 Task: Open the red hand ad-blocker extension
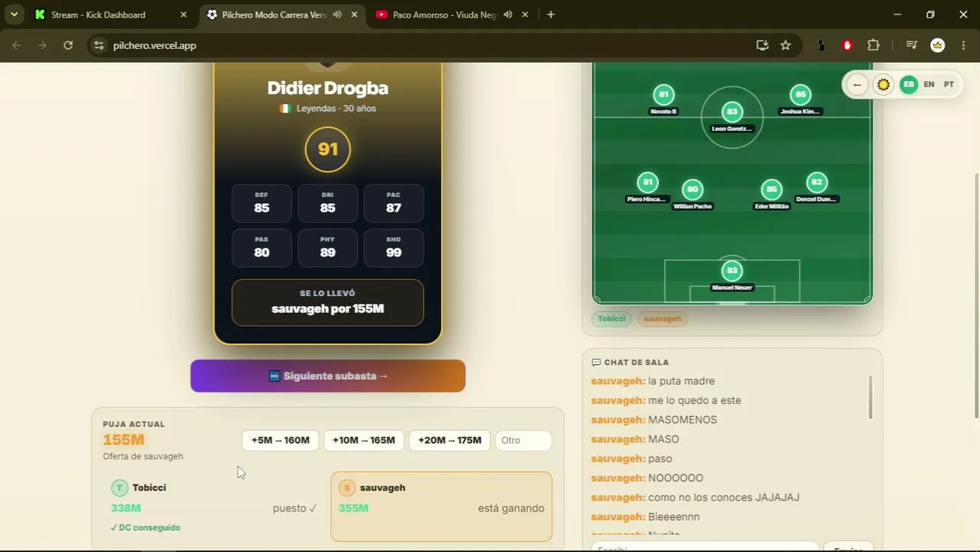tap(847, 45)
